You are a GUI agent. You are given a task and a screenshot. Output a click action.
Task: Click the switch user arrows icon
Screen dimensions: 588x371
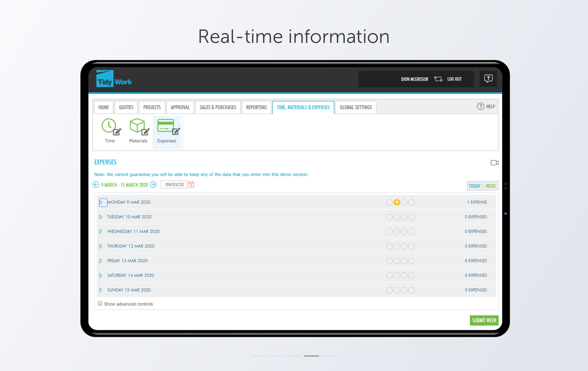pos(438,79)
